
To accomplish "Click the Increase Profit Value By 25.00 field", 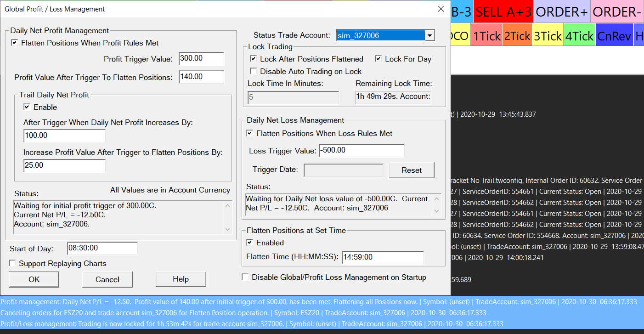I will pyautogui.click(x=64, y=165).
